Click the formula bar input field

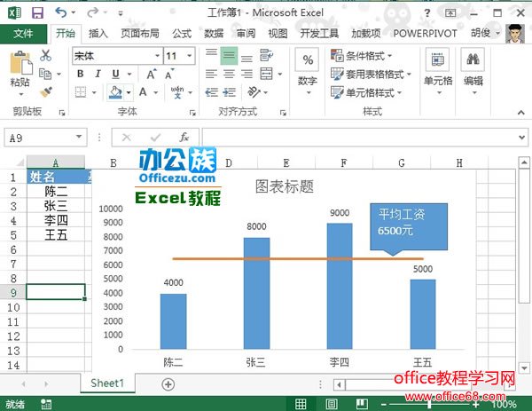[359, 138]
